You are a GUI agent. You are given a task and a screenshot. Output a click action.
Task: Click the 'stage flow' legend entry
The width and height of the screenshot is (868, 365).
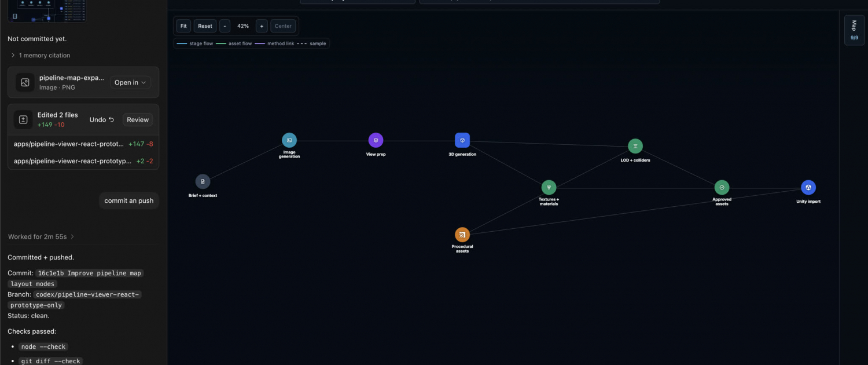pyautogui.click(x=195, y=43)
